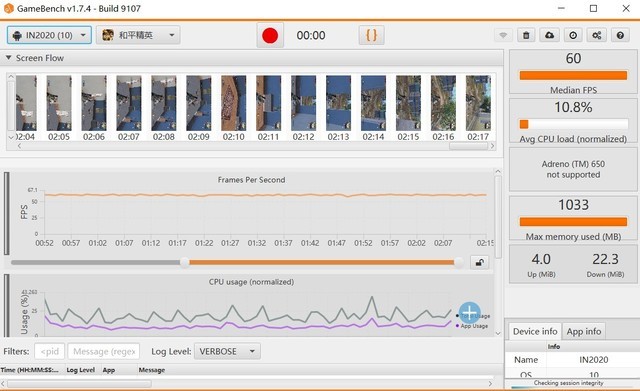Select the 02:14 screenshot thumbnail
Image resolution: width=640 pixels, height=391 pixels.
373,103
